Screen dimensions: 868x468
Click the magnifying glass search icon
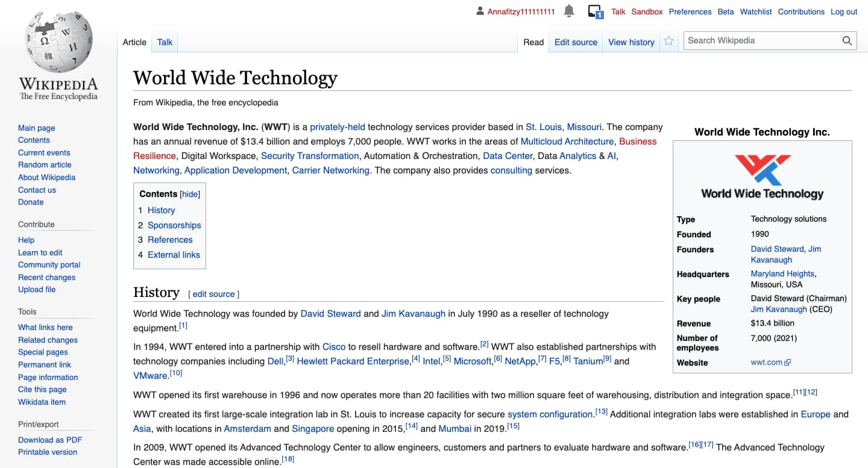pyautogui.click(x=847, y=40)
